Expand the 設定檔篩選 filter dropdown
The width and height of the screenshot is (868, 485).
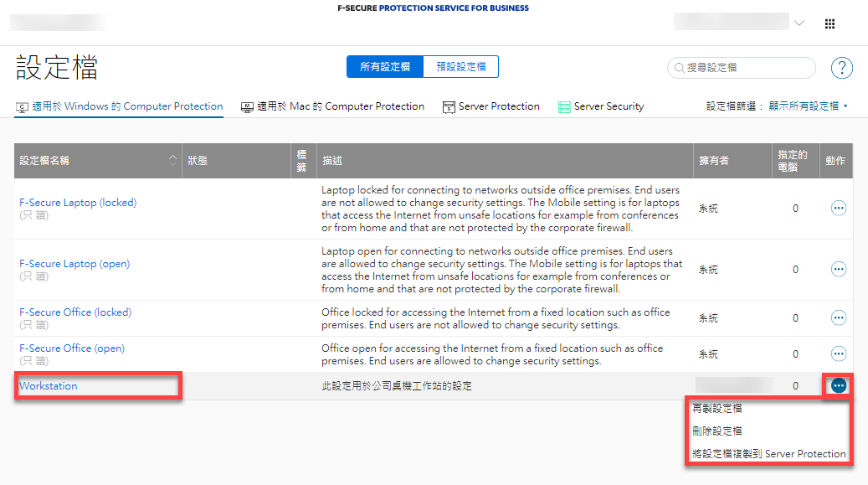click(778, 106)
